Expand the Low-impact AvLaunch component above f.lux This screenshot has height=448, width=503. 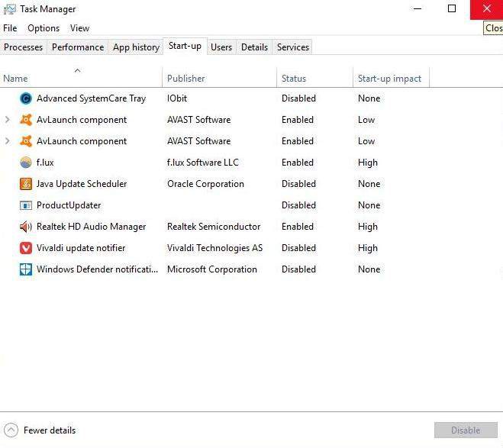[x=7, y=141]
